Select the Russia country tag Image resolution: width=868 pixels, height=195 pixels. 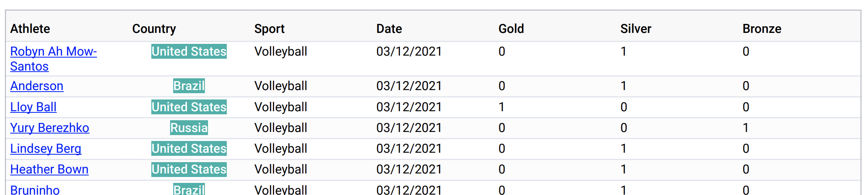pos(189,128)
